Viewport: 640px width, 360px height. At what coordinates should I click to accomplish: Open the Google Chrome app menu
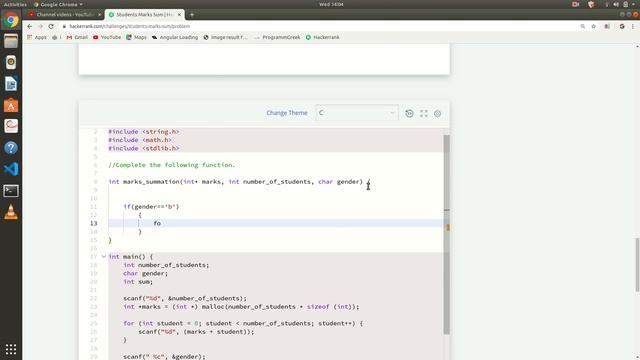point(58,4)
